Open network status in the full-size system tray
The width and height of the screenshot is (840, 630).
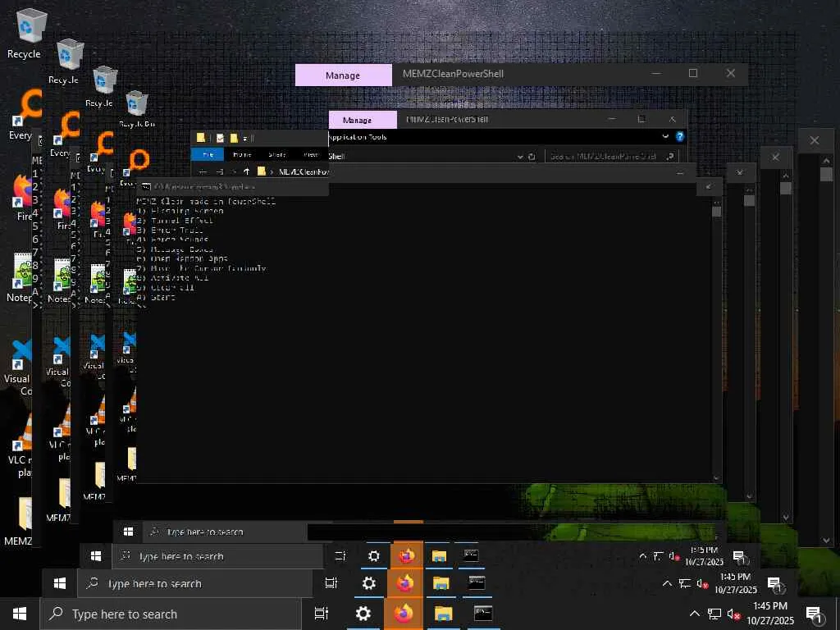(714, 614)
